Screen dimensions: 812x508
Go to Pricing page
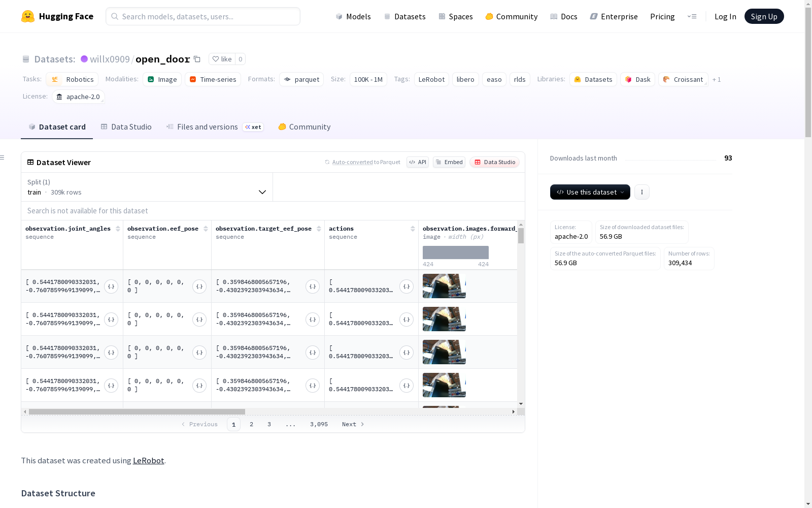tap(662, 16)
